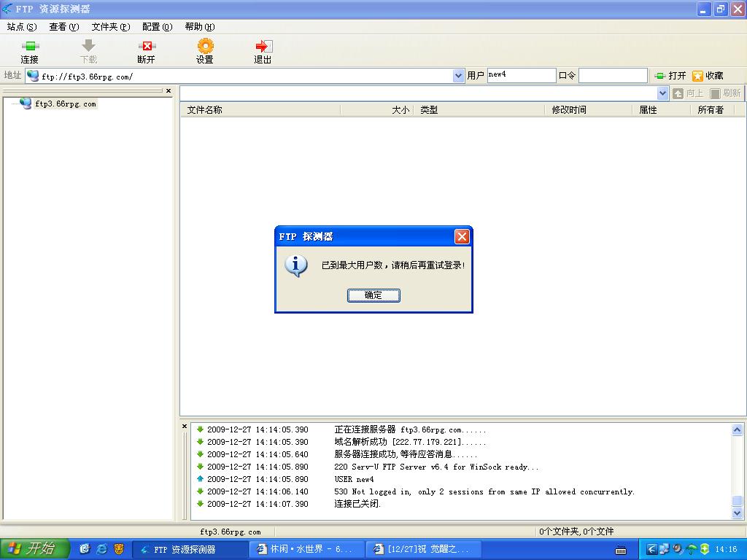Close the site tree panel
The height and width of the screenshot is (560, 747).
tap(169, 90)
